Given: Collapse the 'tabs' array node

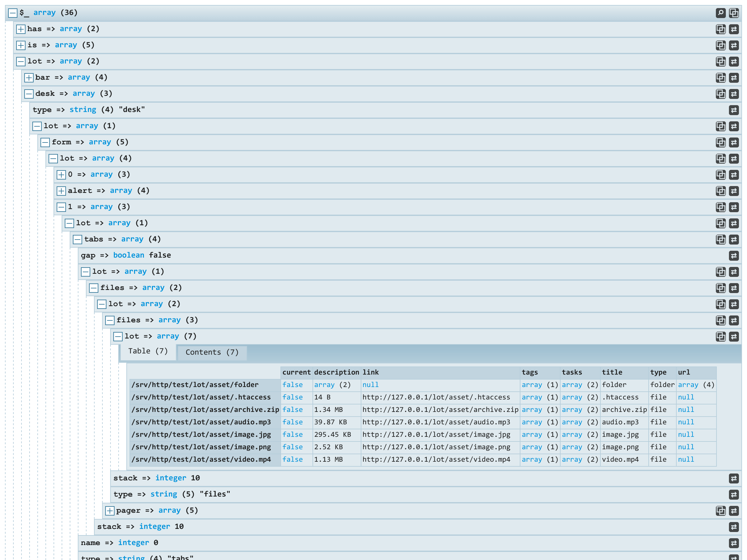Looking at the screenshot, I should tap(77, 240).
